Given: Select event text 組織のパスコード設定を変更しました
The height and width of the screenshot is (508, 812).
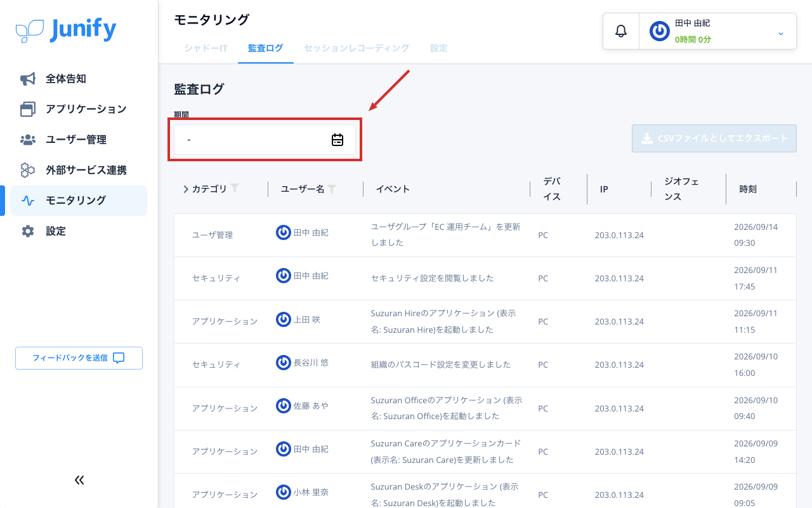Looking at the screenshot, I should (x=441, y=364).
